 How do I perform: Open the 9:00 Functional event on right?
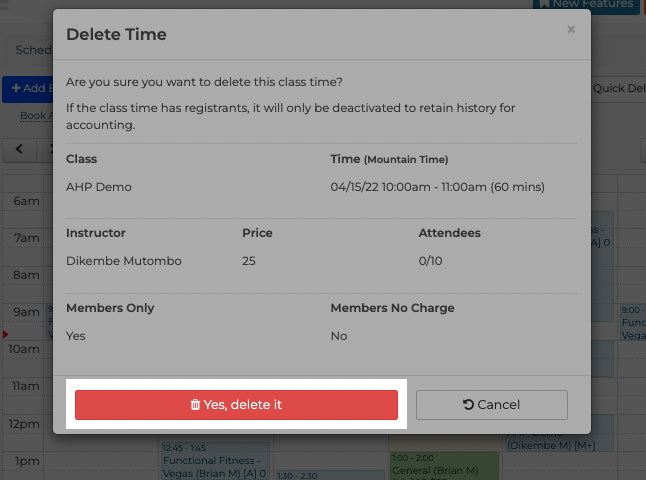(633, 322)
